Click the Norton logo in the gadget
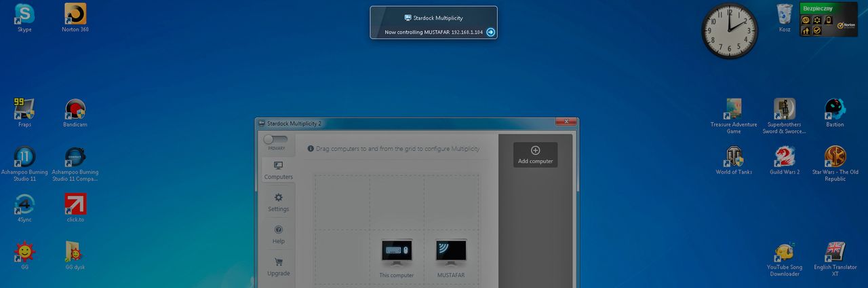 (x=846, y=25)
